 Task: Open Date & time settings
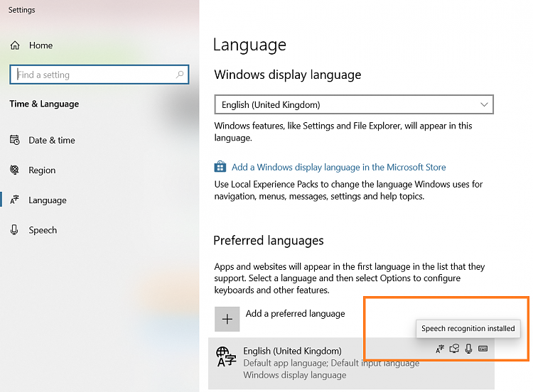point(52,141)
